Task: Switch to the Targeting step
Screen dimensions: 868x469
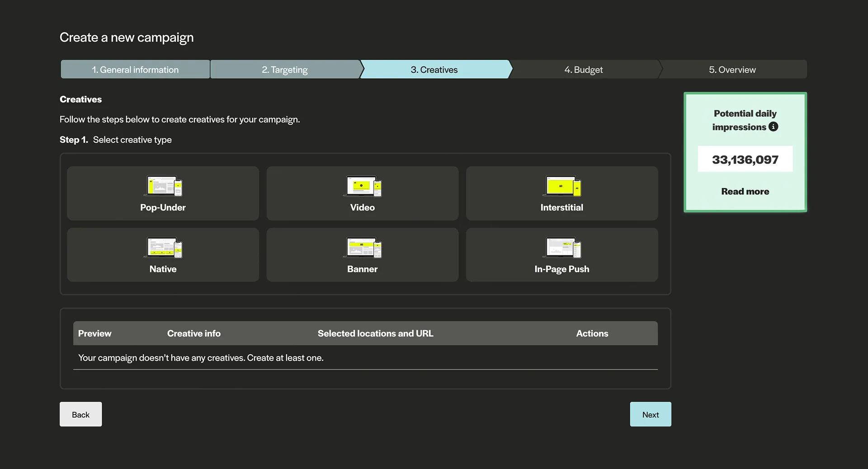Action: pyautogui.click(x=285, y=70)
